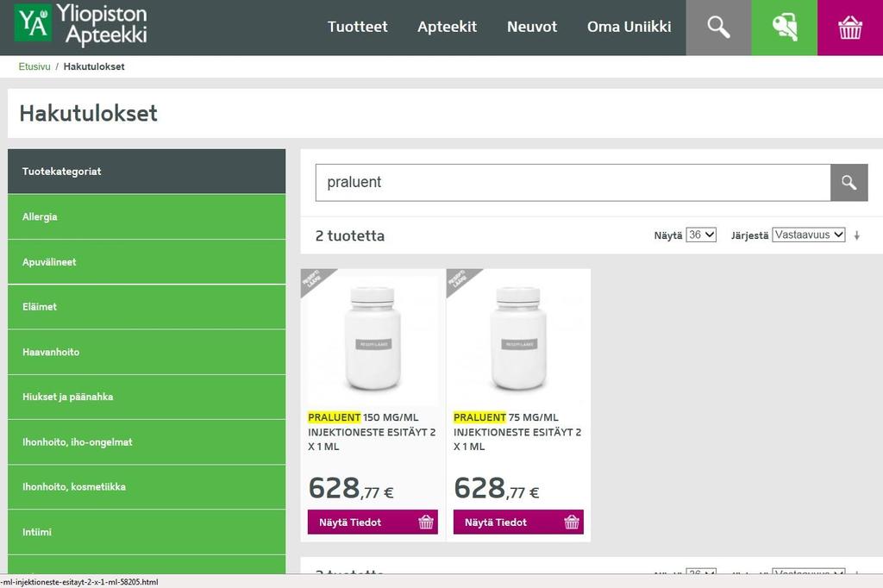Select the Haavanhoito category
This screenshot has width=883, height=588.
pyautogui.click(x=147, y=352)
